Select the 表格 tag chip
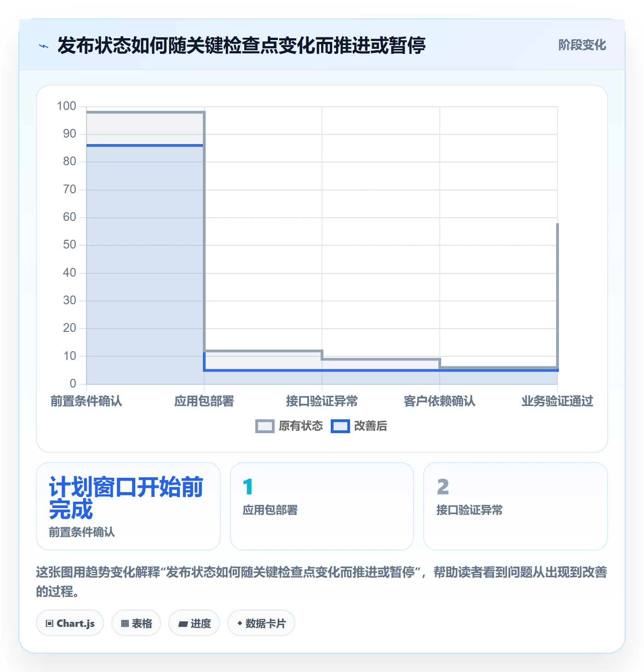This screenshot has width=644, height=672. [x=136, y=623]
